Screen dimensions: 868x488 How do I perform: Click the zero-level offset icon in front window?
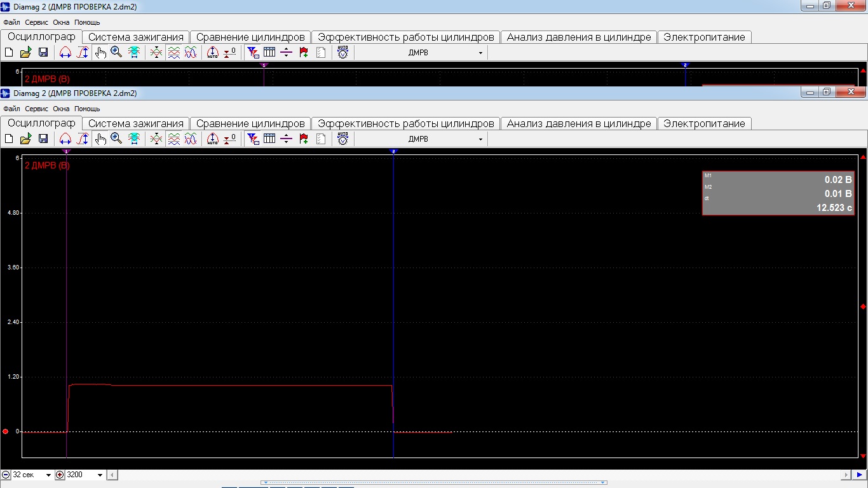click(x=230, y=139)
